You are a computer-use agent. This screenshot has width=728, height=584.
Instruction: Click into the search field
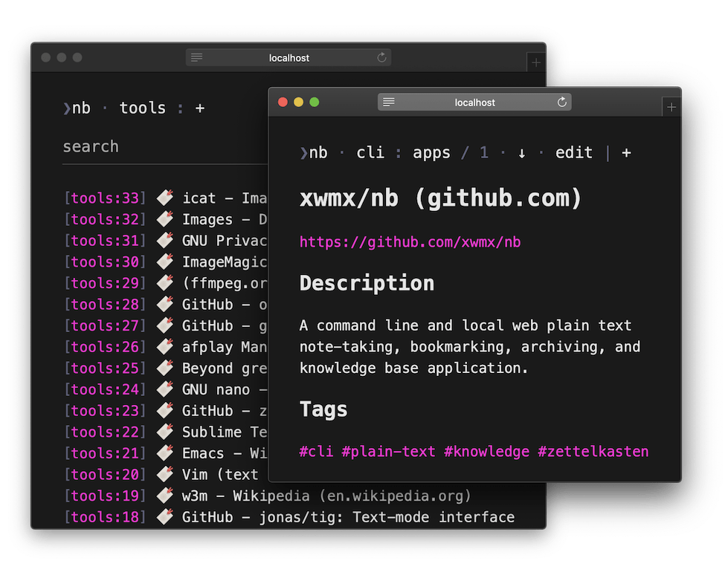[x=164, y=147]
